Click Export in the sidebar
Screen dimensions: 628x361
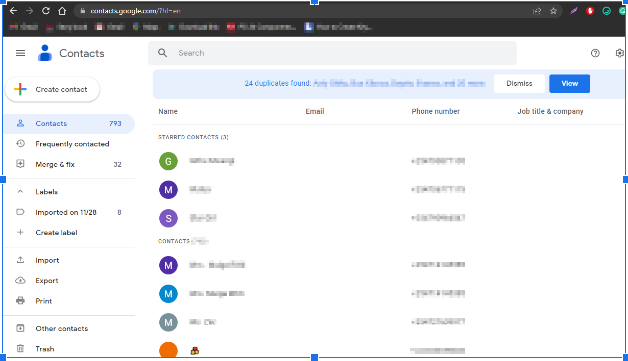pyautogui.click(x=47, y=280)
